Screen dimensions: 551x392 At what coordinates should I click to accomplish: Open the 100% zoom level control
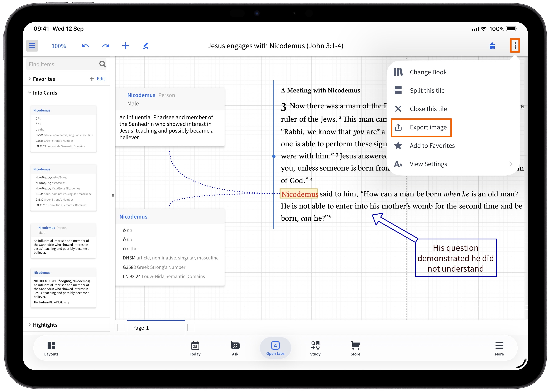pyautogui.click(x=59, y=46)
